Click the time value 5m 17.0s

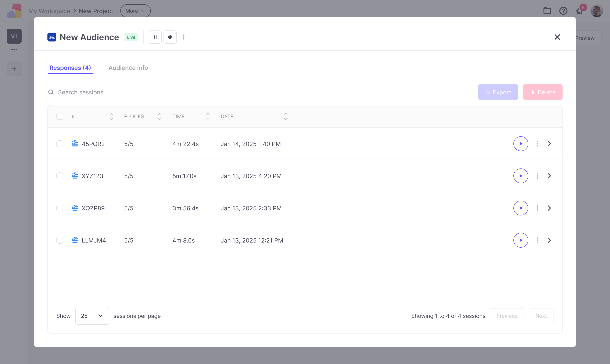tap(184, 176)
